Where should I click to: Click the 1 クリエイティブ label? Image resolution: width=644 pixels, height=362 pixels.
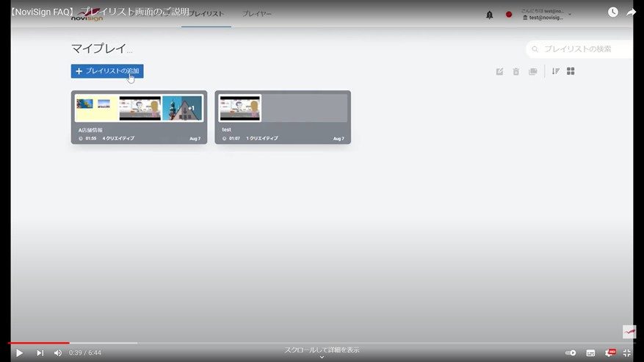[x=262, y=139]
